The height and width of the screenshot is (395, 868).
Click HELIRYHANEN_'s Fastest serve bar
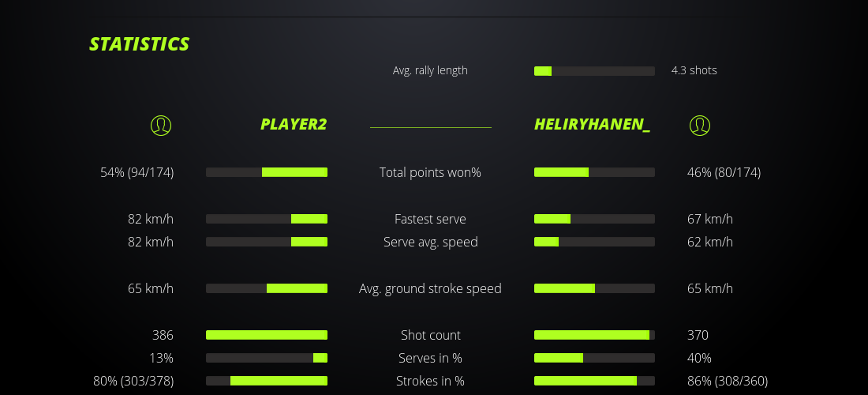pos(594,219)
